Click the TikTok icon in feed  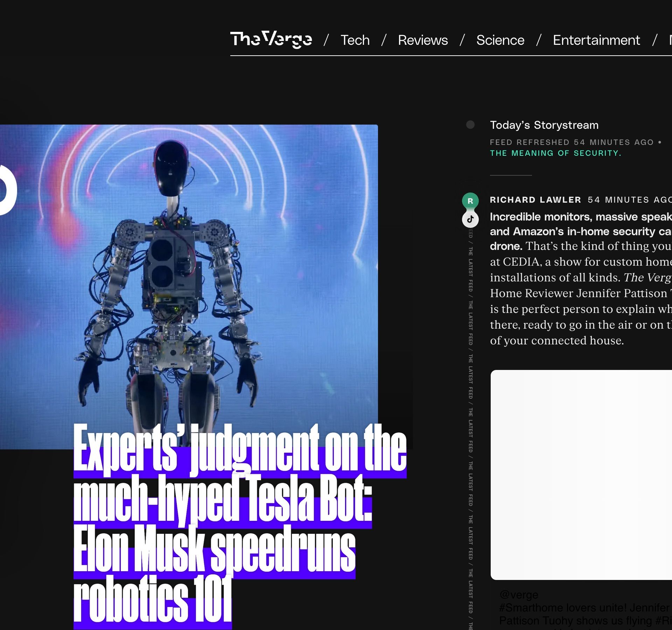click(x=470, y=219)
